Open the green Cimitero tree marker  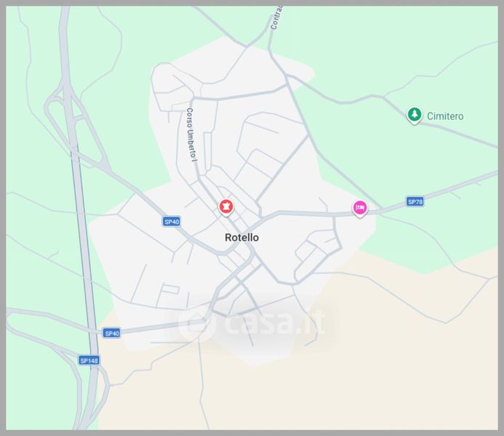click(415, 115)
